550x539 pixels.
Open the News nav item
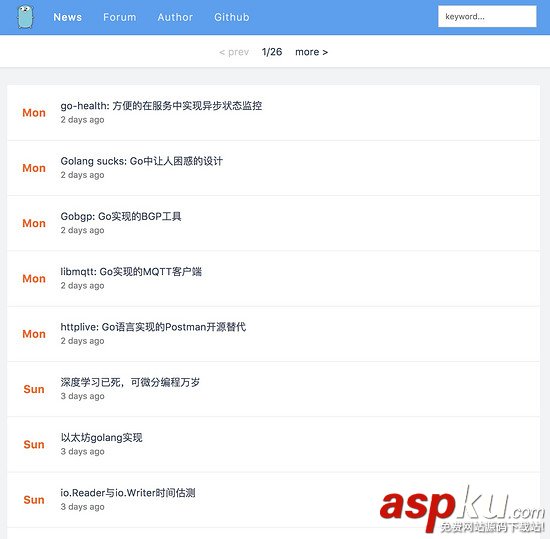[67, 17]
